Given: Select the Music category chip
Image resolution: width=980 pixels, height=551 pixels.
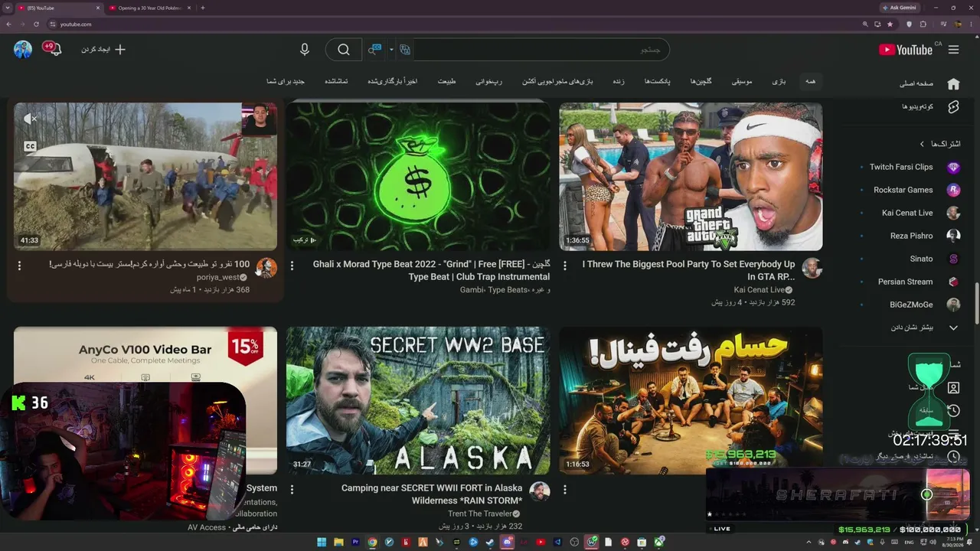Looking at the screenshot, I should coord(741,81).
